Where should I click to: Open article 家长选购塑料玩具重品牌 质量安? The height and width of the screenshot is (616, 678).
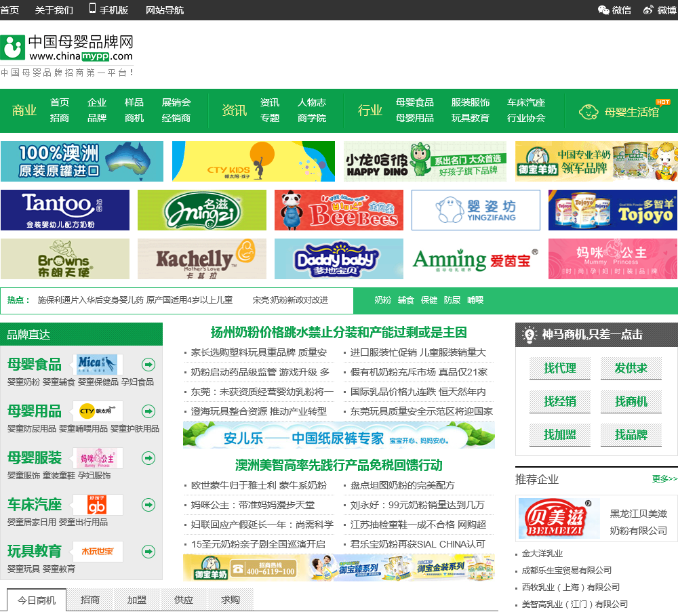pyautogui.click(x=258, y=352)
